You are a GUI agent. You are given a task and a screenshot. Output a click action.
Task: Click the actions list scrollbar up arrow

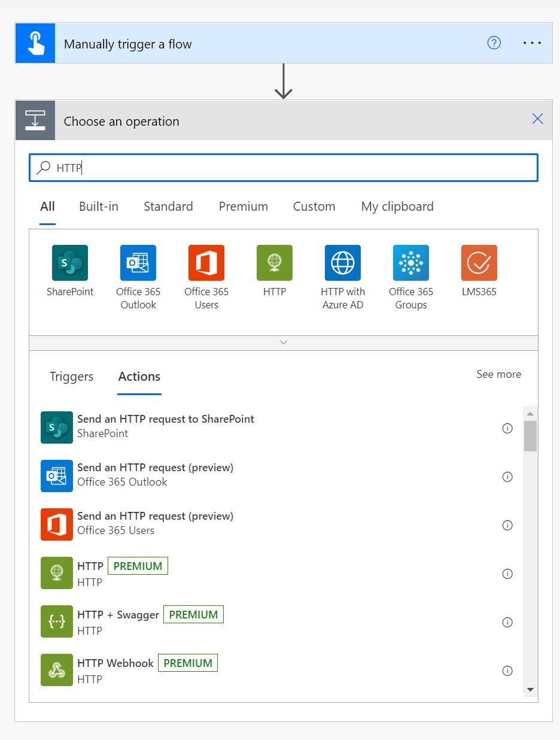[x=530, y=414]
